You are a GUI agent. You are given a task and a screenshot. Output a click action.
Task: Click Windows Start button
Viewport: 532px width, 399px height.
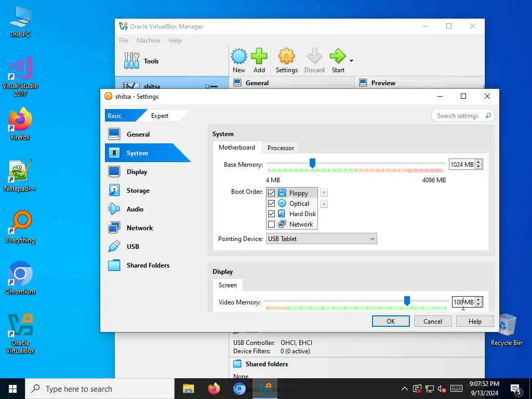click(12, 389)
